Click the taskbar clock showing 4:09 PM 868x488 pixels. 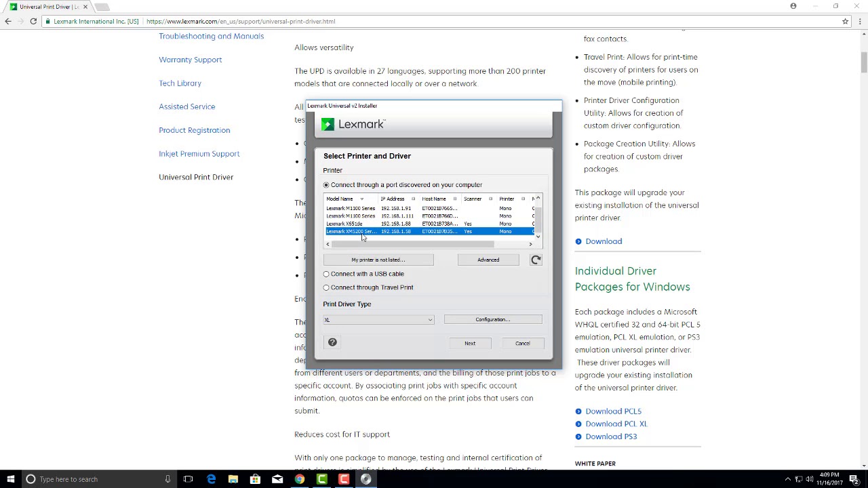[829, 479]
